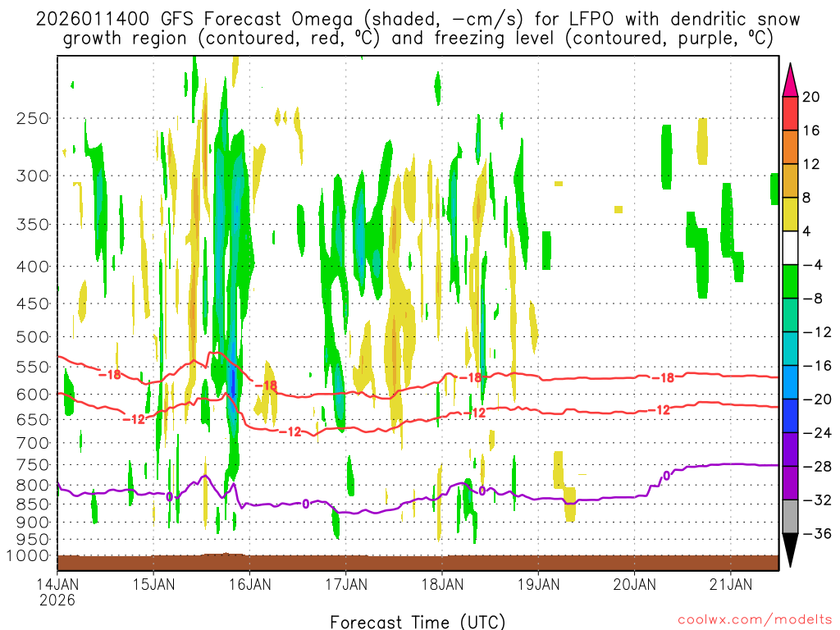
Task: Click the 550 pressure level label
Action: (x=33, y=367)
